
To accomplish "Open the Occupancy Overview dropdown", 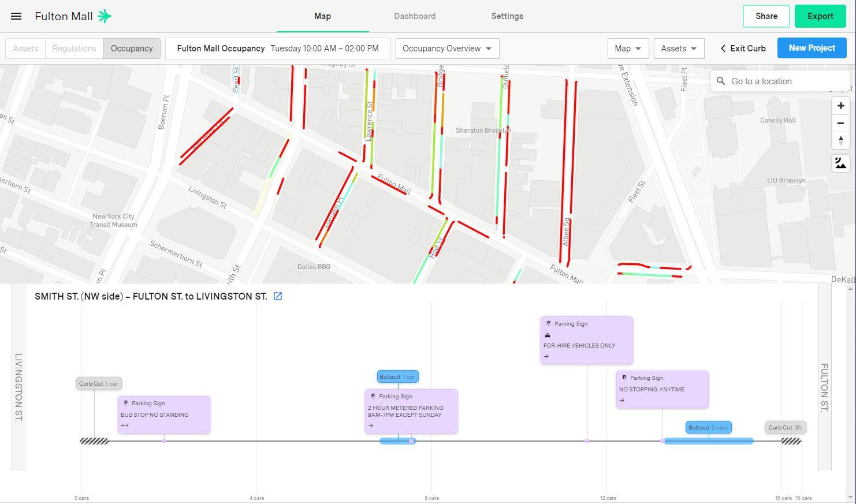I will pyautogui.click(x=446, y=48).
